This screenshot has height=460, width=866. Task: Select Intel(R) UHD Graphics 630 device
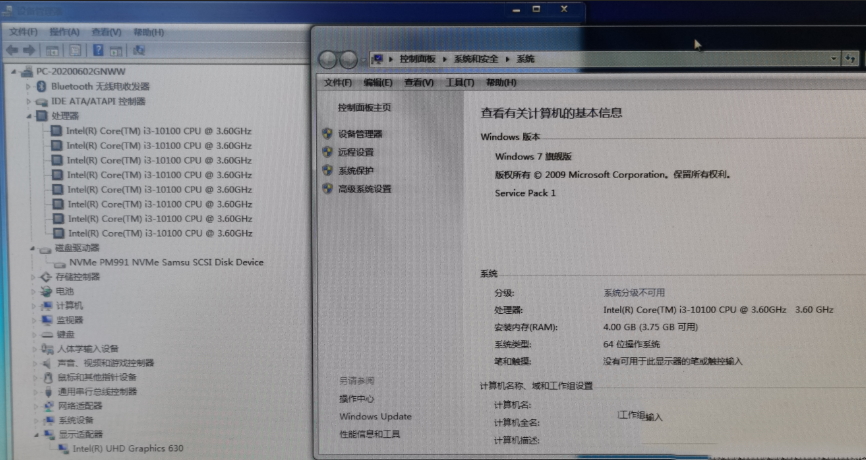(128, 448)
